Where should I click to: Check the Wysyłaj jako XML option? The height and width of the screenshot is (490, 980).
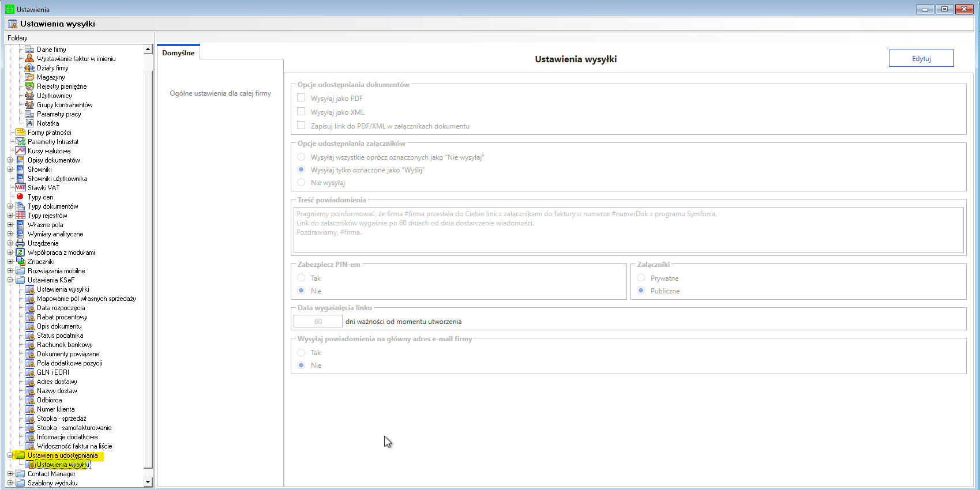(x=301, y=111)
